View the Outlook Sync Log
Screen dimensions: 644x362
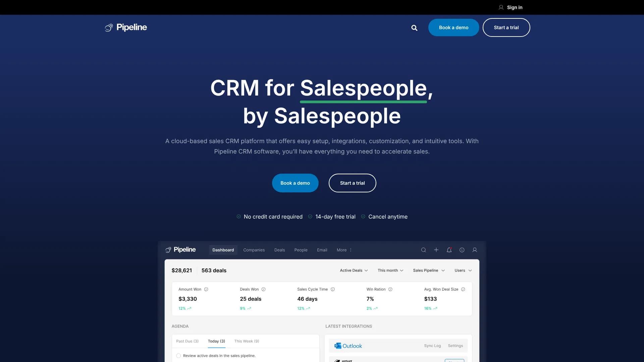[x=432, y=346]
